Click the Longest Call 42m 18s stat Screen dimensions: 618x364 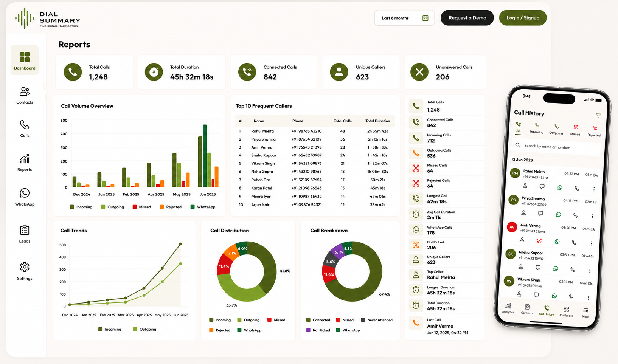tap(446, 199)
